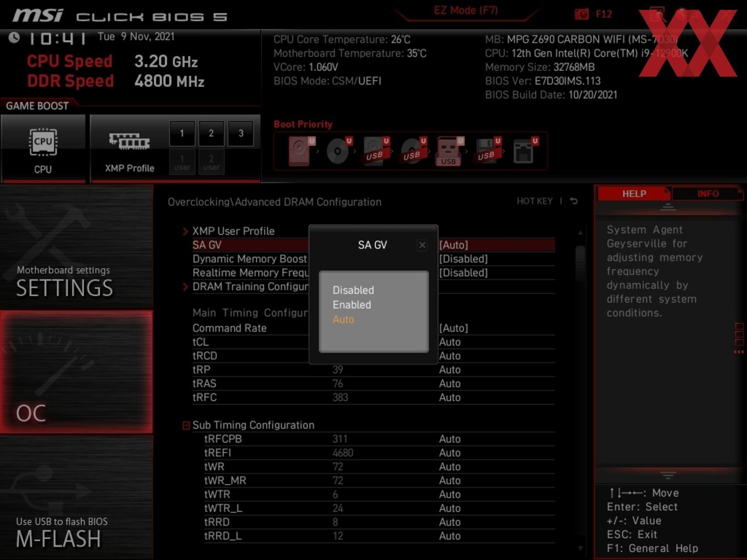
Task: Choose Auto in the SA GV popup
Action: pyautogui.click(x=343, y=320)
